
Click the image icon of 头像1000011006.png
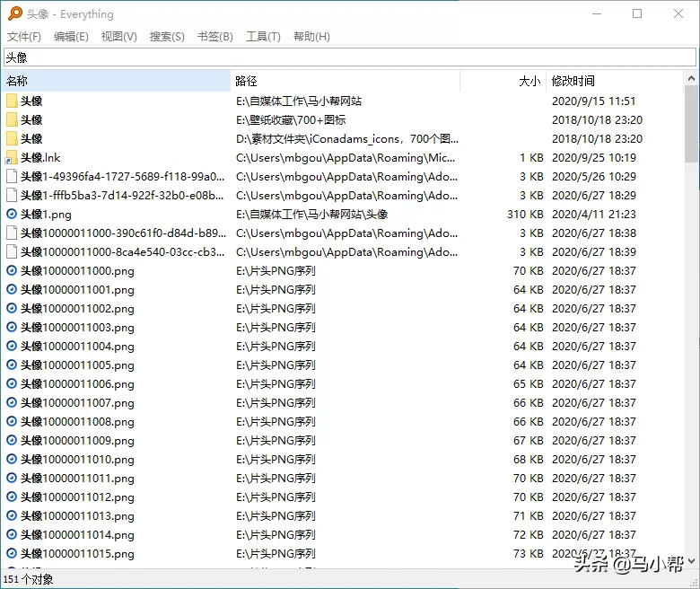pyautogui.click(x=12, y=383)
